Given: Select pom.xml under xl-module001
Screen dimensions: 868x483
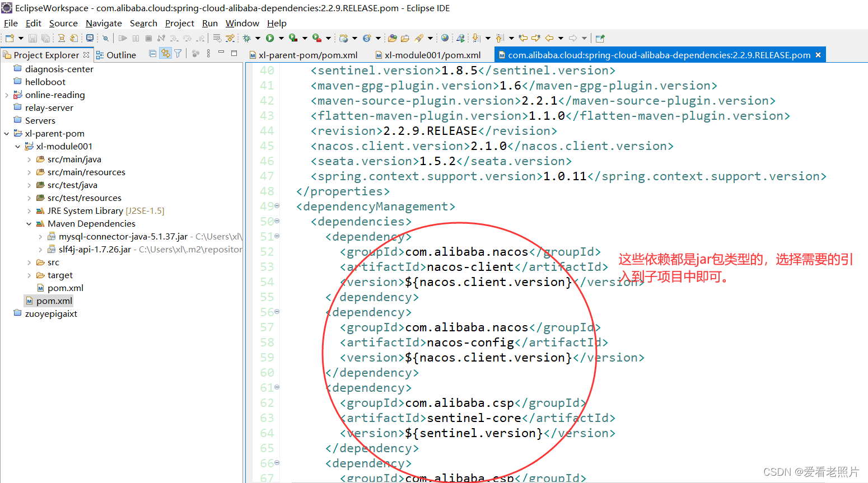Looking at the screenshot, I should tap(65, 288).
